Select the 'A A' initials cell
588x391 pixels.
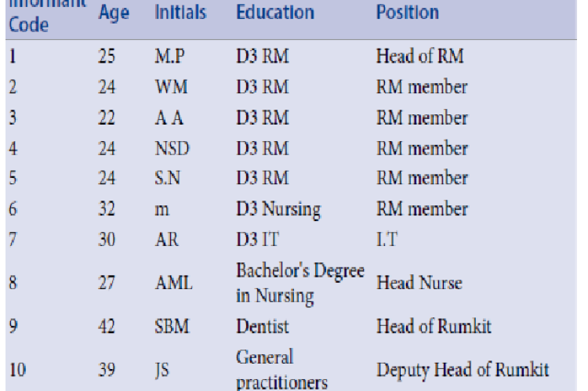click(x=169, y=118)
